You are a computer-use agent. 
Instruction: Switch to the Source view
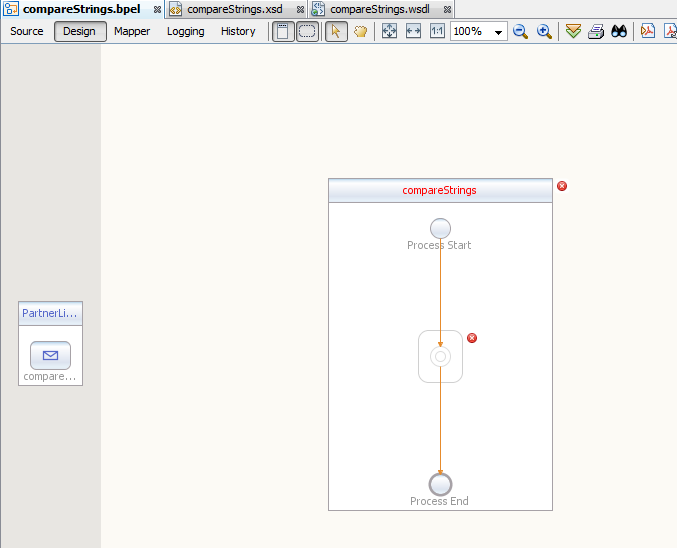(27, 31)
